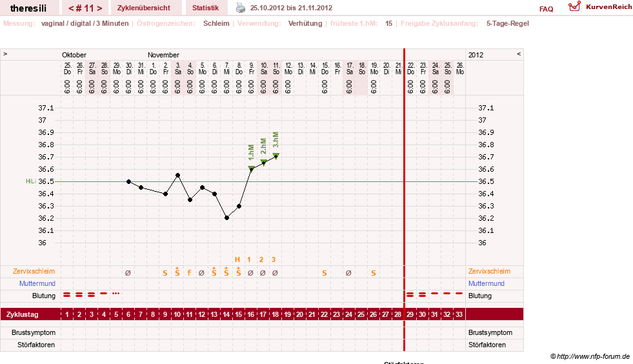Click the '25. Do' date header
This screenshot has width=633, height=364.
67,68
